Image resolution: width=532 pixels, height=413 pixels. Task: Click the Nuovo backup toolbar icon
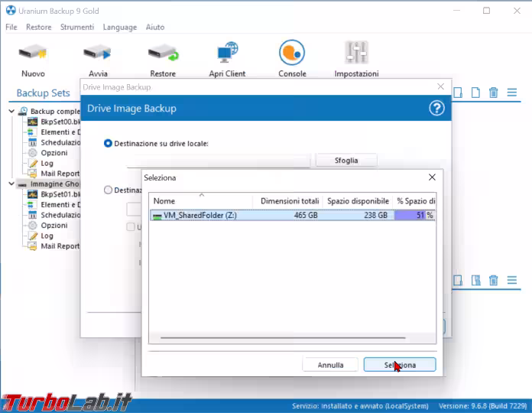(x=33, y=54)
